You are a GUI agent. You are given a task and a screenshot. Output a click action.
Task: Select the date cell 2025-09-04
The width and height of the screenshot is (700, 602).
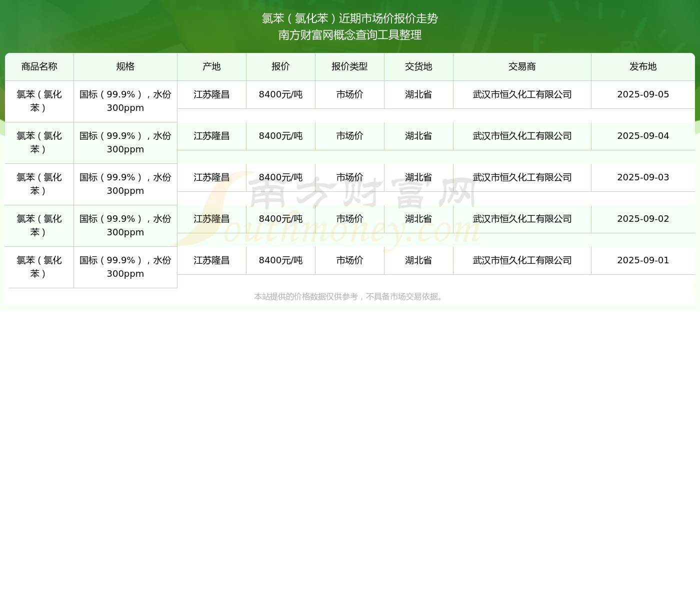pos(643,136)
